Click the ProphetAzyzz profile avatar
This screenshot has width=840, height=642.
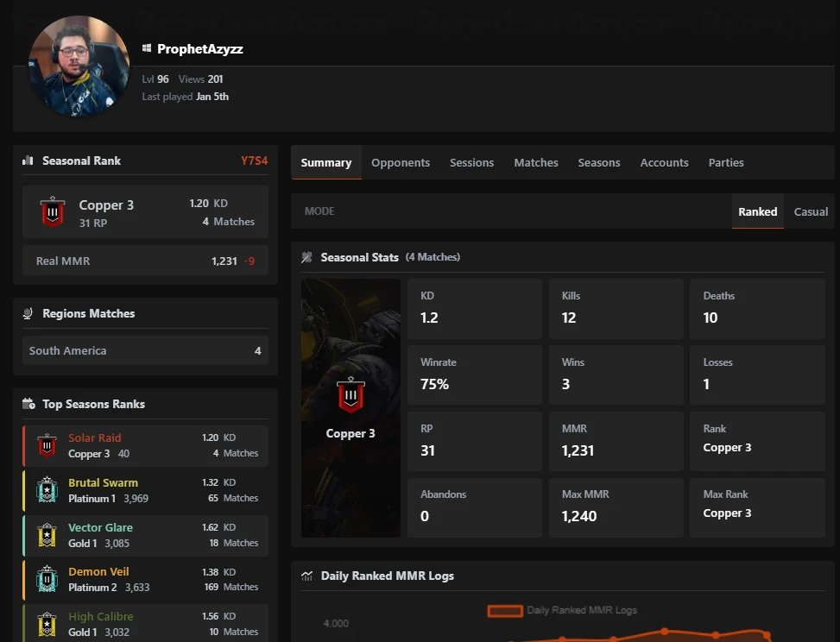coord(79,66)
